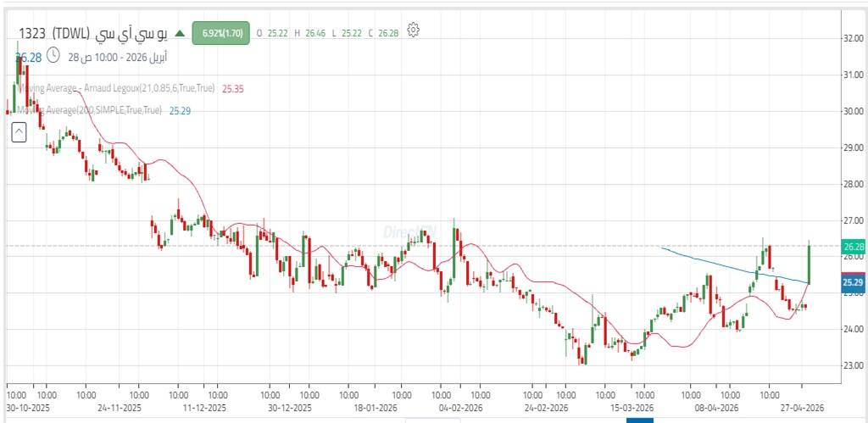Click the green 26.28 price tag on the price axis
Viewport: 868px width, 423px height.
coord(852,247)
